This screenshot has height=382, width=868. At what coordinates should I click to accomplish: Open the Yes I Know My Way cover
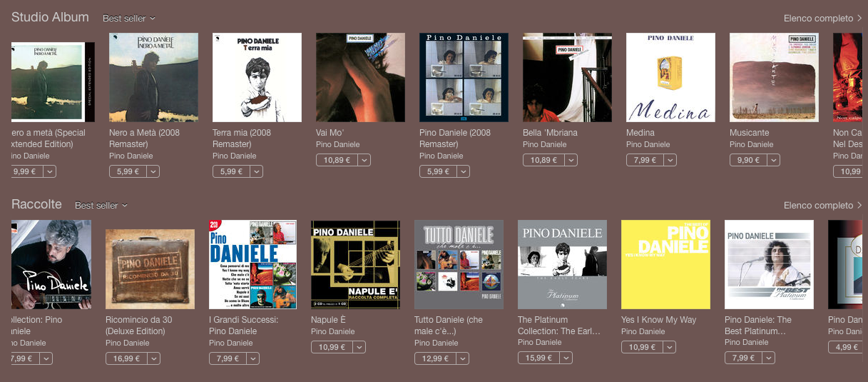tap(665, 264)
